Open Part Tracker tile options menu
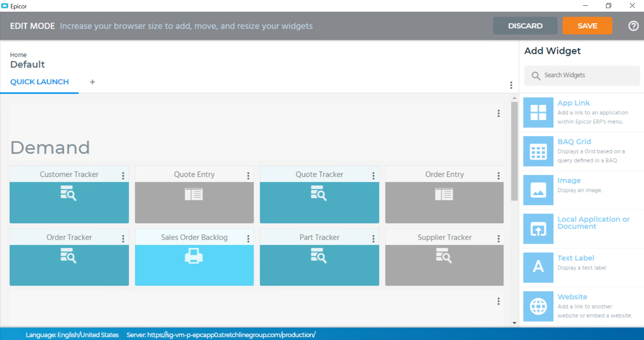The image size is (644, 340). tap(373, 238)
